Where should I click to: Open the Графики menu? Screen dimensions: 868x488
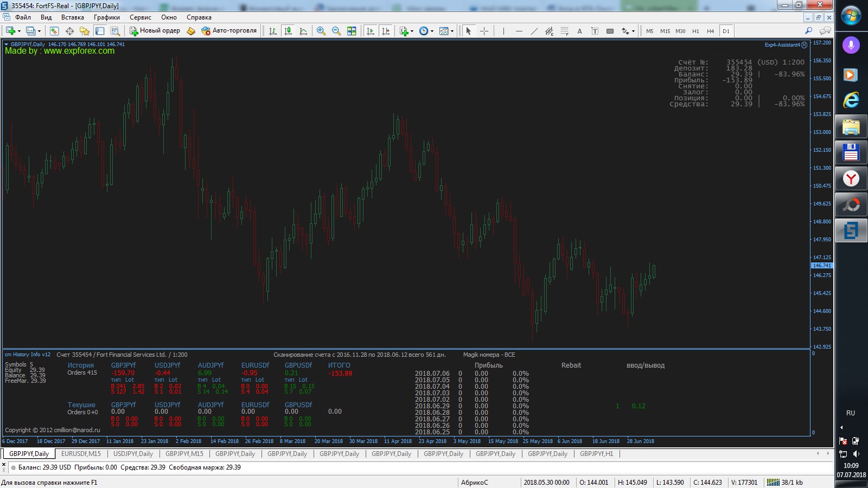106,17
